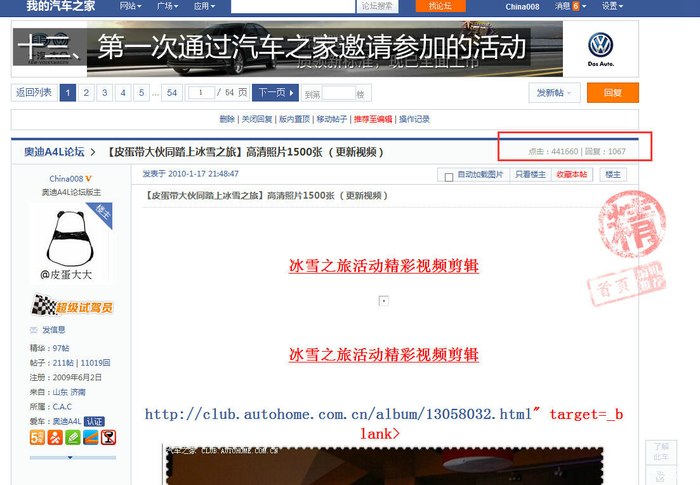Click the blue 认证 badge next to 奥迪A4L

(x=94, y=421)
